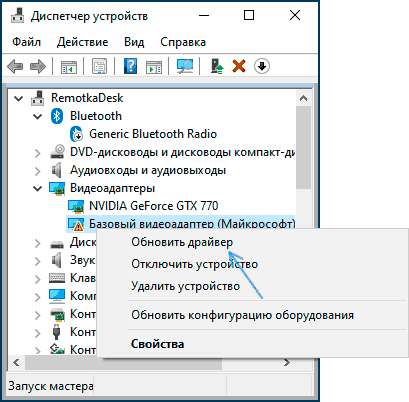409x402 pixels.
Task: Click red X uninstall device toolbar icon
Action: click(239, 66)
